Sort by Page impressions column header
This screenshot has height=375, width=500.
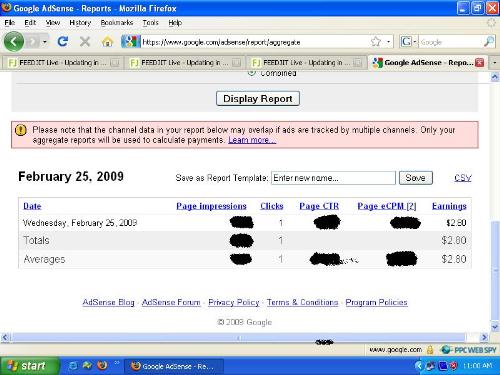click(211, 206)
